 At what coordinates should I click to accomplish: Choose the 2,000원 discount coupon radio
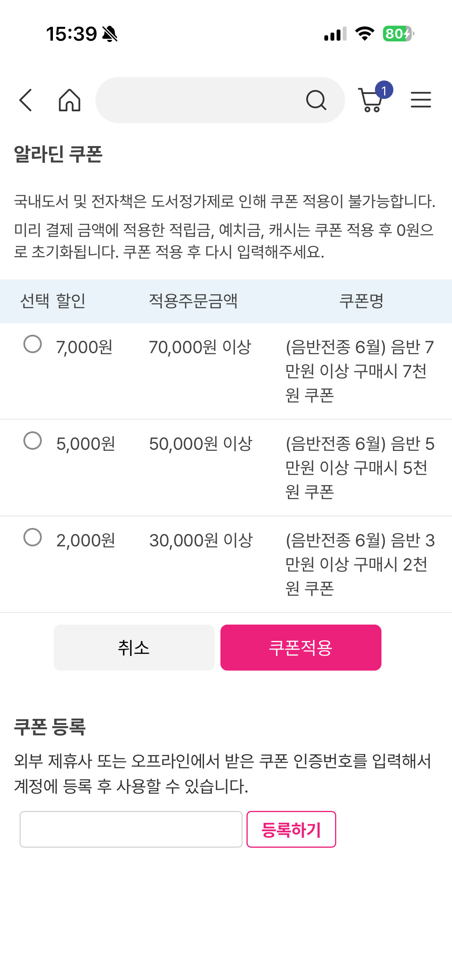click(x=33, y=537)
